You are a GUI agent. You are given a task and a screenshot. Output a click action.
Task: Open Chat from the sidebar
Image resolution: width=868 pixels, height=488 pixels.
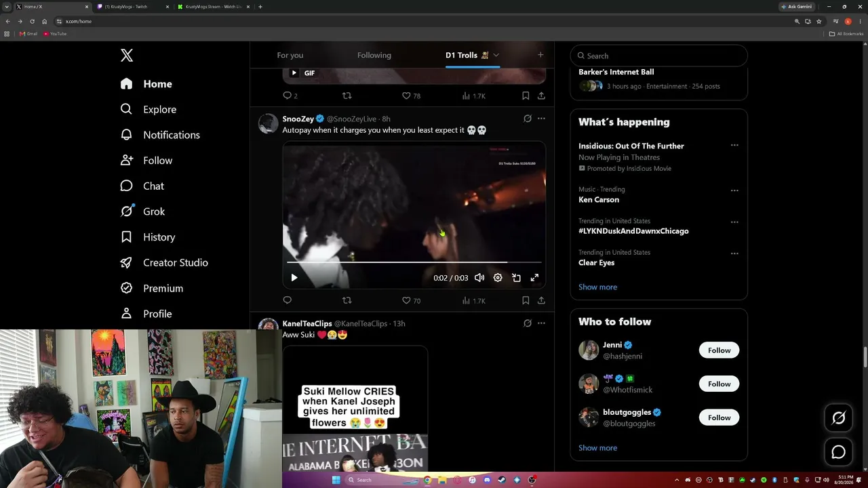142,186
